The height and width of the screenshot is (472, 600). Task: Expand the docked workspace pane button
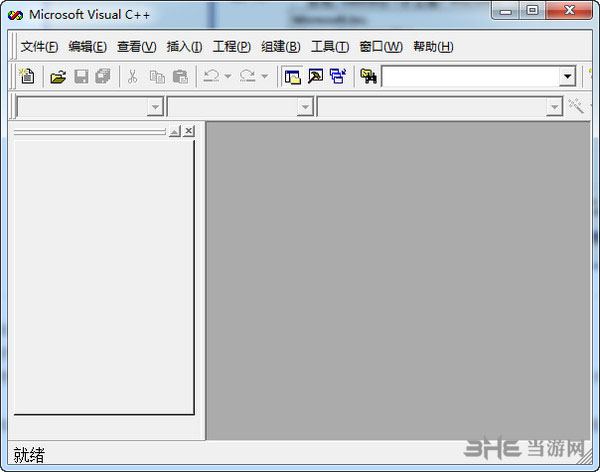[x=174, y=131]
